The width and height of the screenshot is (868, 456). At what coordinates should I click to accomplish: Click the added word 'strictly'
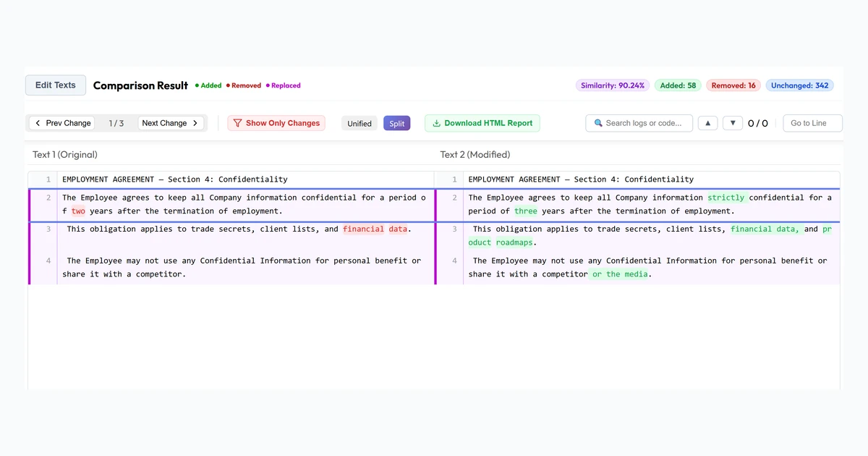(x=726, y=198)
